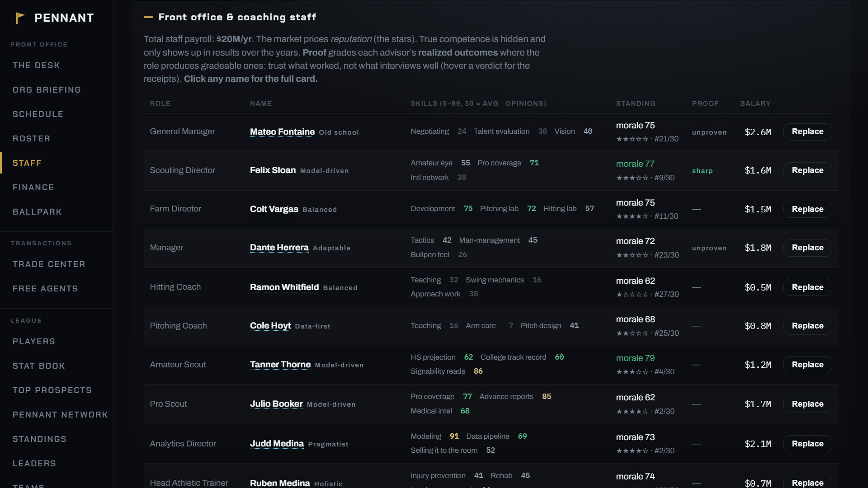Replace Pro Scout Julio Booker
The height and width of the screenshot is (488, 868).
807,404
